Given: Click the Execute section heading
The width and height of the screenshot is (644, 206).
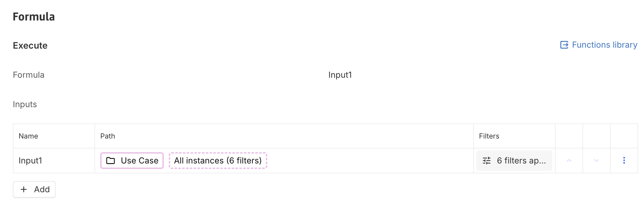Looking at the screenshot, I should [30, 45].
